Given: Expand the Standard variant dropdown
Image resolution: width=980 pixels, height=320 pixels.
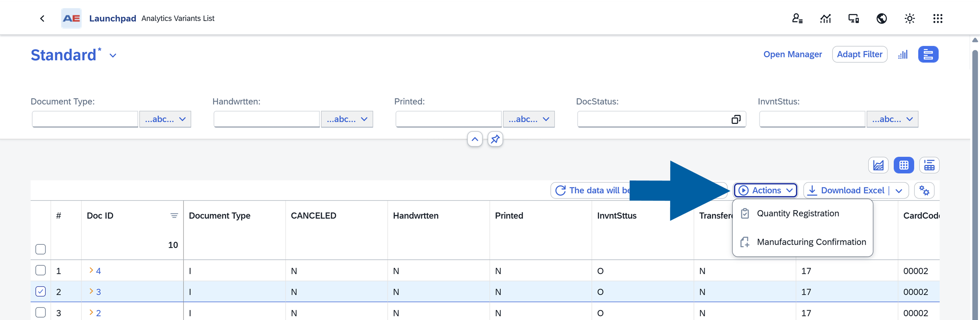Looking at the screenshot, I should [113, 55].
